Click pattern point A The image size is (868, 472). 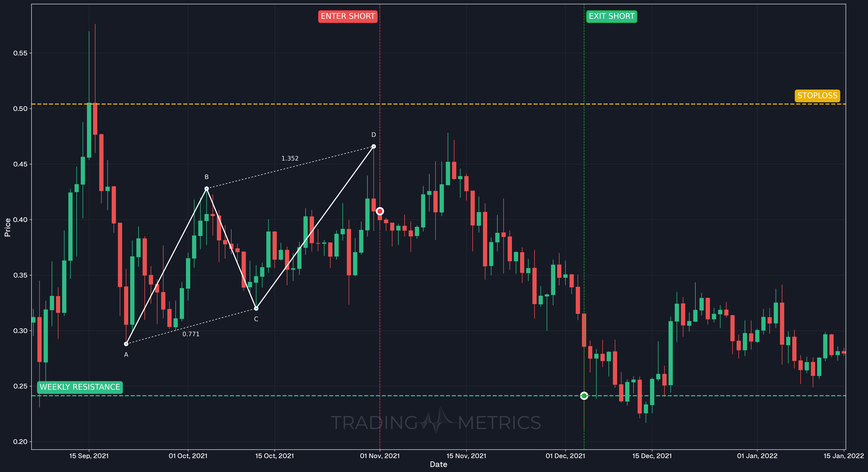tap(126, 344)
